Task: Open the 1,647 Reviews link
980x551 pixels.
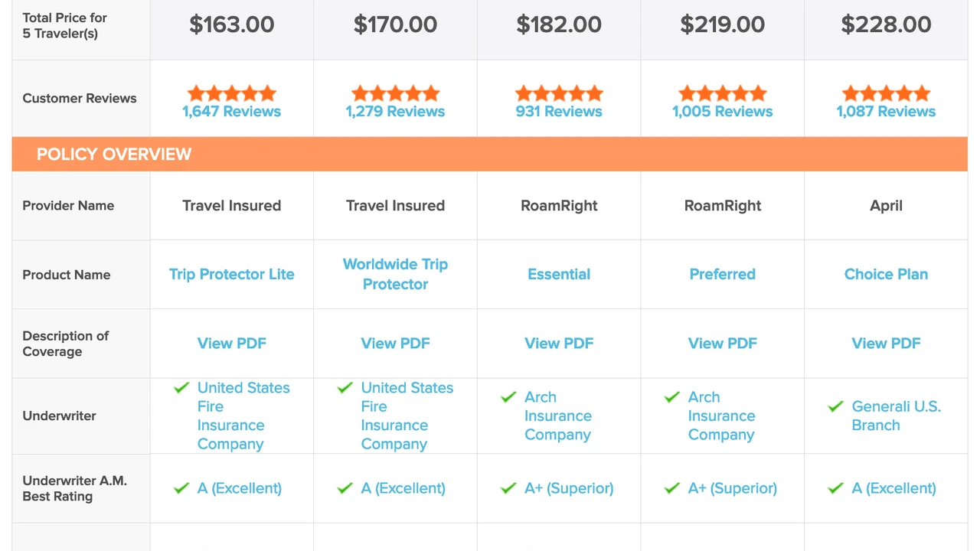Action: click(x=231, y=112)
